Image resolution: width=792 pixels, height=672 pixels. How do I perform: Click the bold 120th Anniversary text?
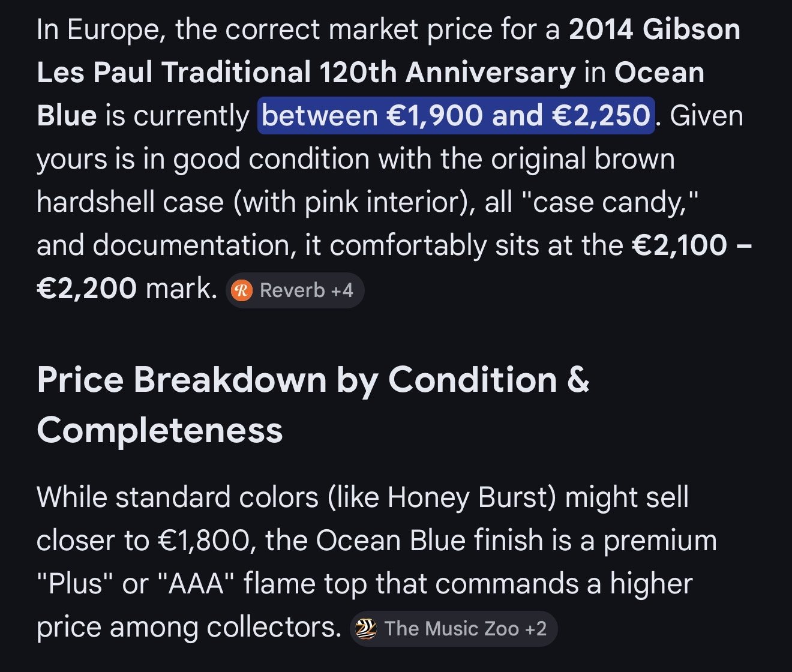(x=447, y=73)
